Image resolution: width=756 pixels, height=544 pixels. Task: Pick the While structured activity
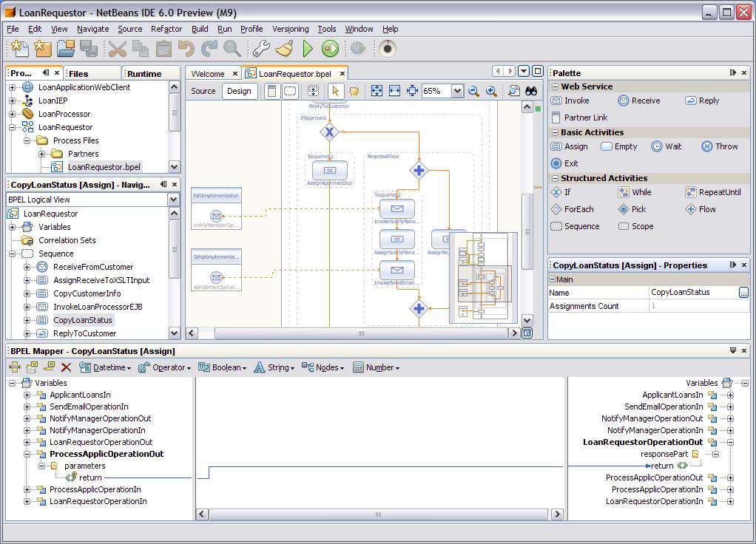click(x=635, y=192)
